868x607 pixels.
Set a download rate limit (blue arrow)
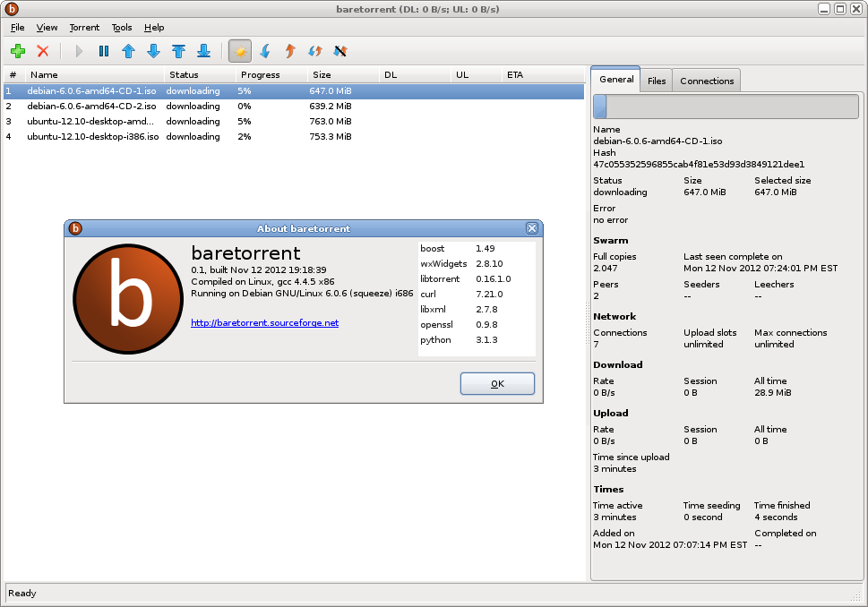click(263, 51)
